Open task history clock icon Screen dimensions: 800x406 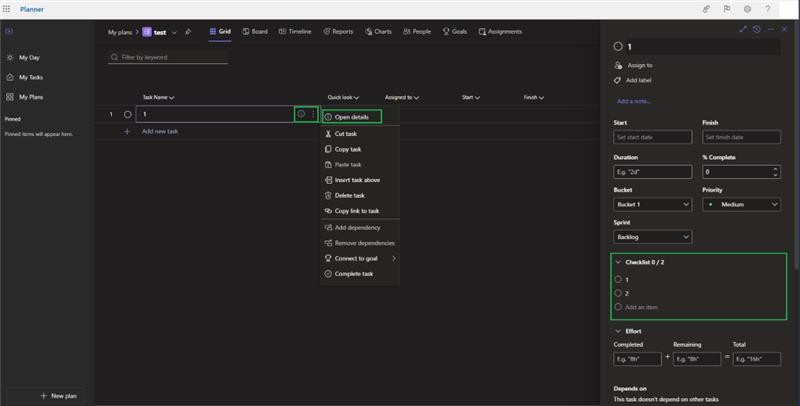[757, 29]
